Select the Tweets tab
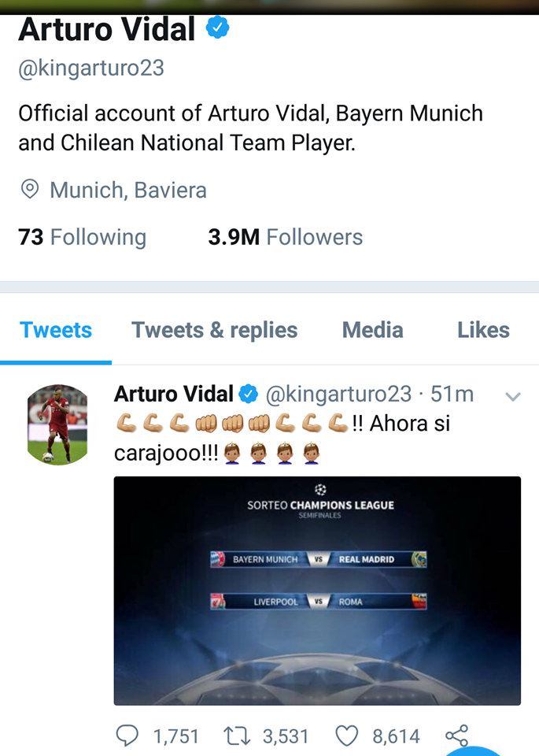The height and width of the screenshot is (756, 539). click(56, 330)
